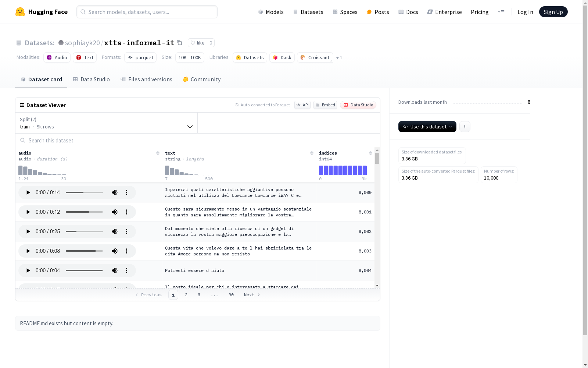The height and width of the screenshot is (368, 588).
Task: Seek in the 0:14 audio progress bar
Action: (x=84, y=192)
